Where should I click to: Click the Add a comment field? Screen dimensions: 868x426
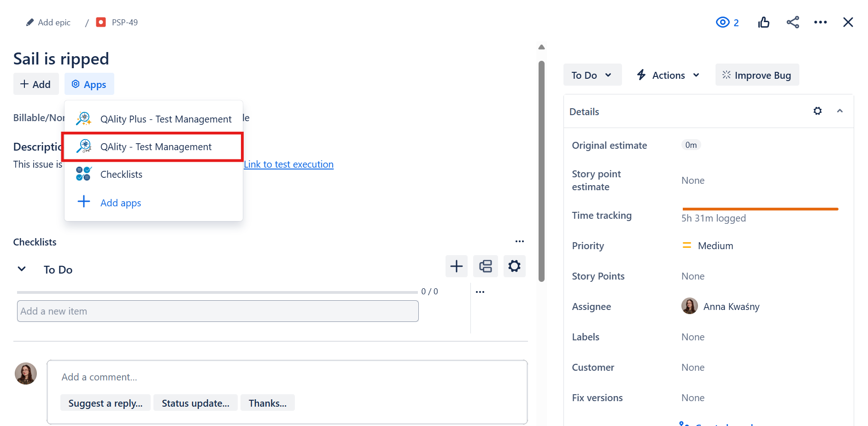[x=287, y=377]
